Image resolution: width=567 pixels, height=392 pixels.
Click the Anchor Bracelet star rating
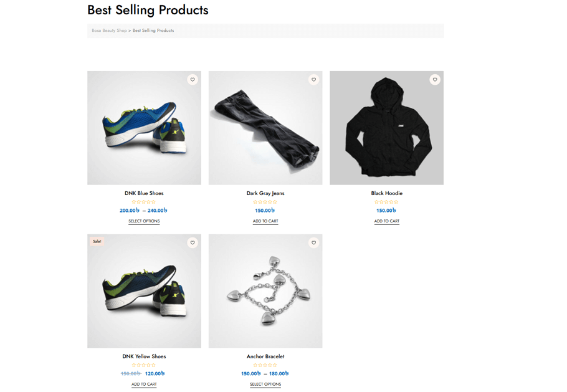tap(265, 365)
